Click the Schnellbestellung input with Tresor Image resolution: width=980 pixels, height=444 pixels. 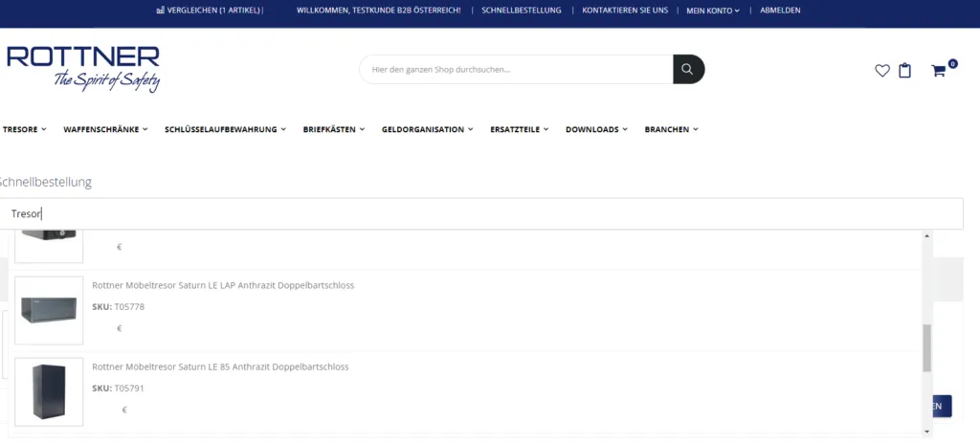click(481, 214)
